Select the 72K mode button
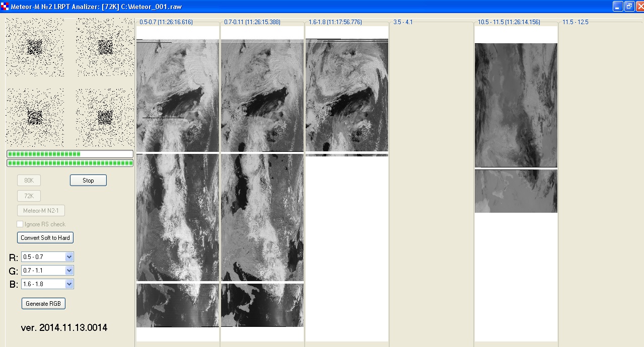This screenshot has height=347, width=644. (29, 196)
